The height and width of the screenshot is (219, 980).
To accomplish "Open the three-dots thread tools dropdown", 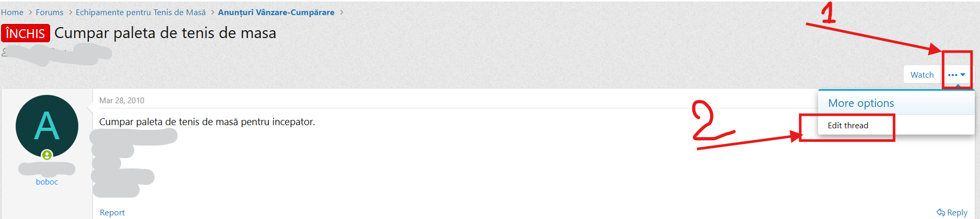I will pyautogui.click(x=957, y=75).
